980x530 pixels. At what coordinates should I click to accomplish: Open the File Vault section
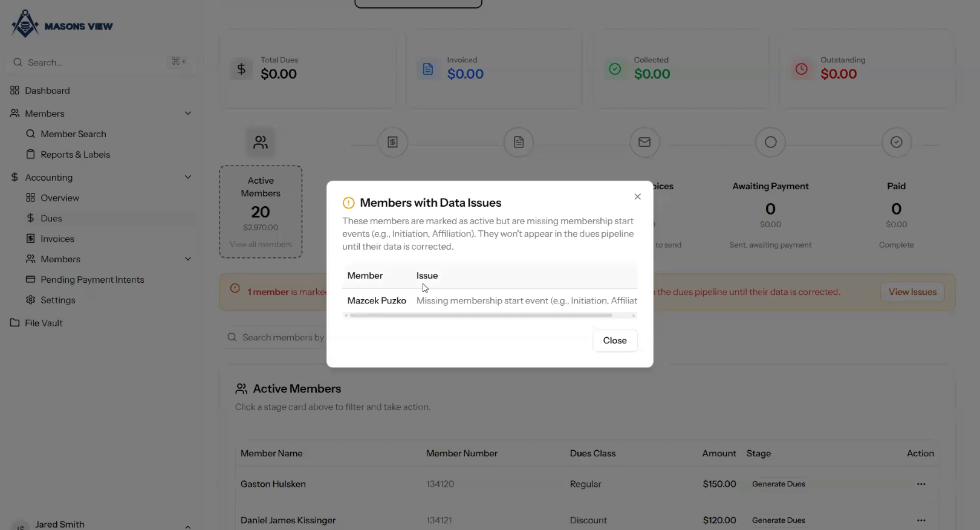click(x=44, y=323)
